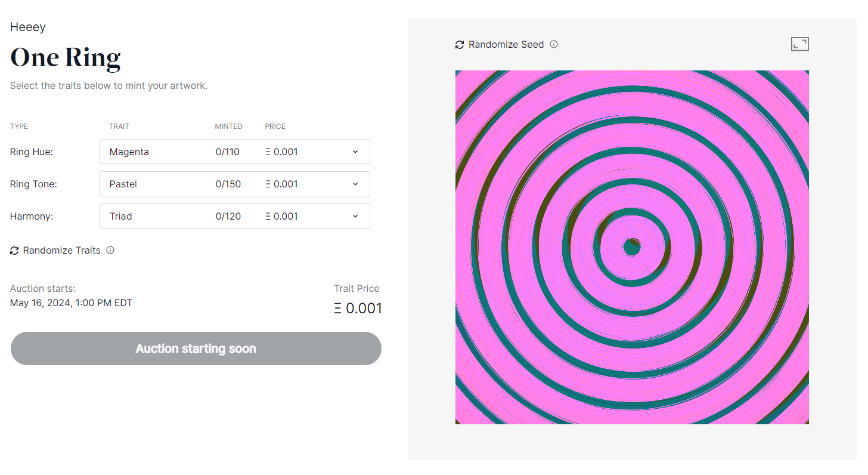Open the Ring Hue Magenta dropdown
This screenshot has height=475, width=868.
click(235, 152)
